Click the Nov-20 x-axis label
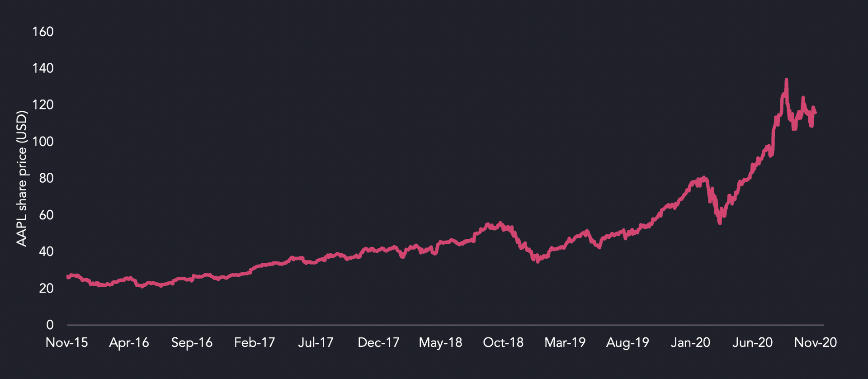The height and width of the screenshot is (379, 868). pyautogui.click(x=816, y=343)
